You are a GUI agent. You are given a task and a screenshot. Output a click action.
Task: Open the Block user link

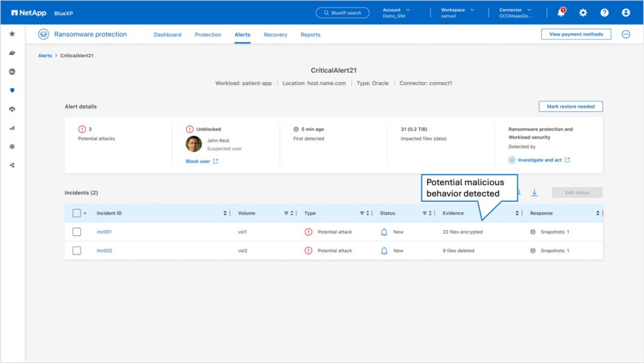pos(197,161)
